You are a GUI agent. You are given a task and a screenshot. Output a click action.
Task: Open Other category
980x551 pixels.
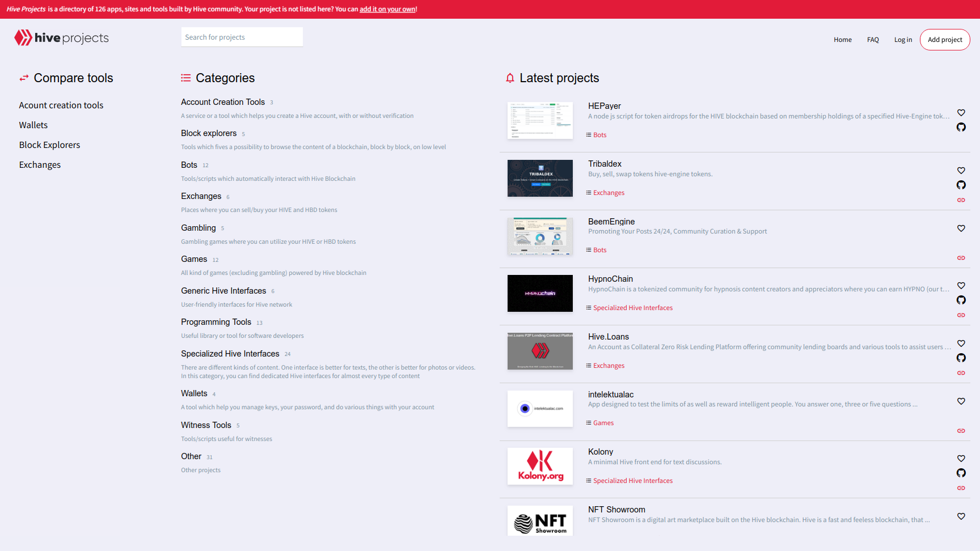point(191,456)
